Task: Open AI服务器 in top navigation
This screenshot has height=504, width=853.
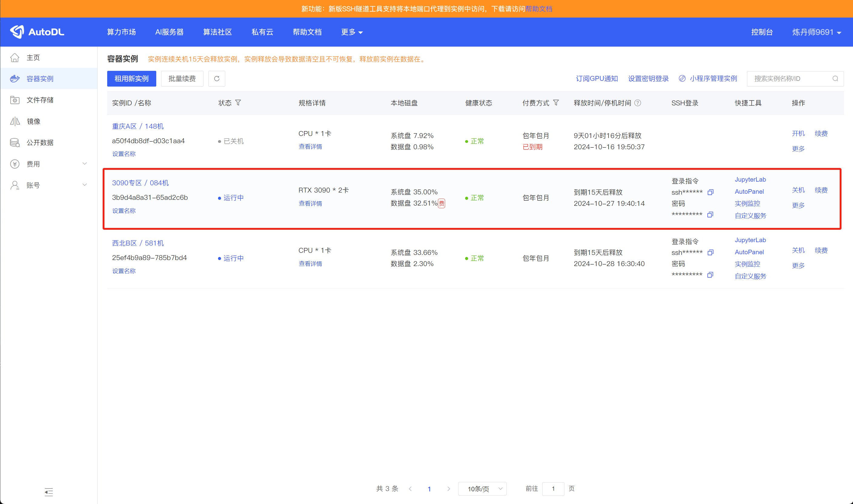Action: tap(169, 32)
